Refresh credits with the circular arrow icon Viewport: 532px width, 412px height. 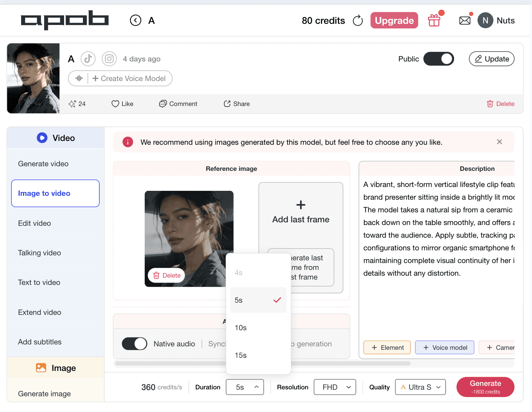(358, 20)
